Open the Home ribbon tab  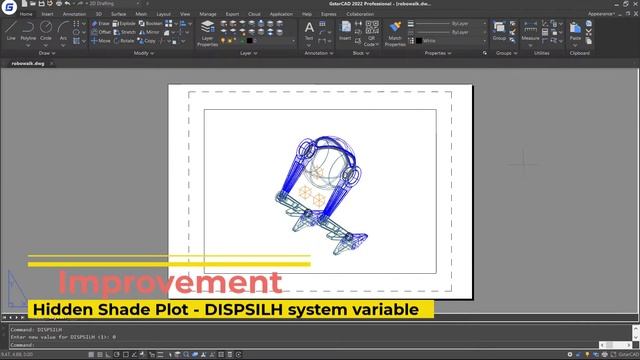(x=26, y=14)
